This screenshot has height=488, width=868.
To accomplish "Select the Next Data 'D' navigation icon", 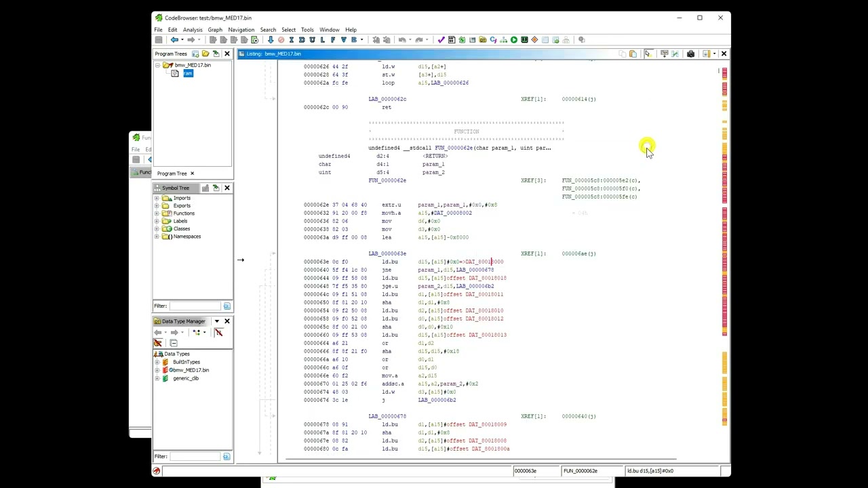I will tap(302, 40).
